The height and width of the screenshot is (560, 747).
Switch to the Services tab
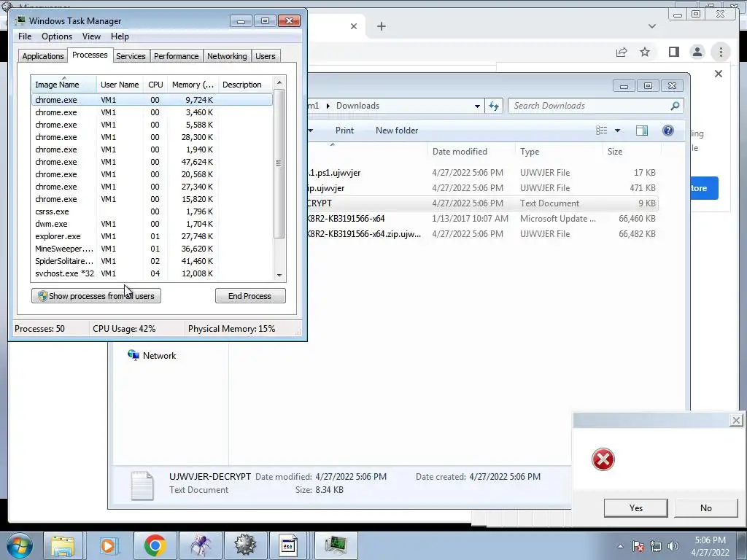[x=131, y=56]
